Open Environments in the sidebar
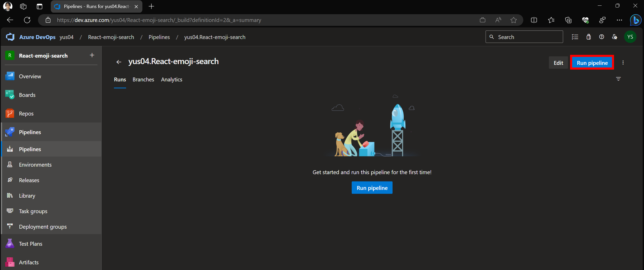The width and height of the screenshot is (644, 270). point(51,165)
